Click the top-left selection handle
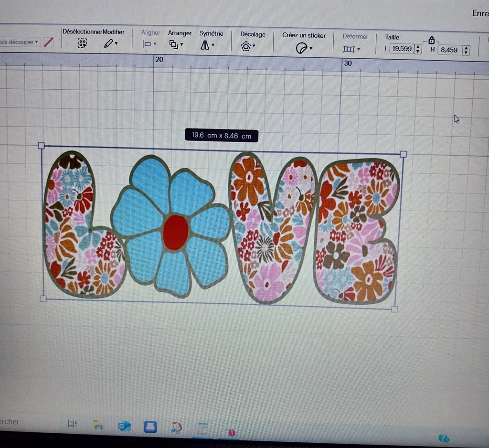This screenshot has height=448, width=489. tap(41, 145)
